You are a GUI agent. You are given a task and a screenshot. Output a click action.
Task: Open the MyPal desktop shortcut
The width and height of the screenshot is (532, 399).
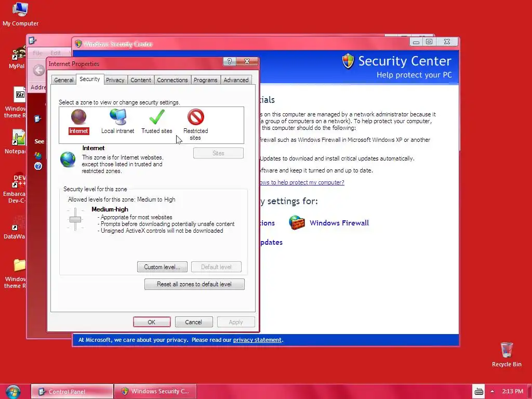pyautogui.click(x=18, y=58)
